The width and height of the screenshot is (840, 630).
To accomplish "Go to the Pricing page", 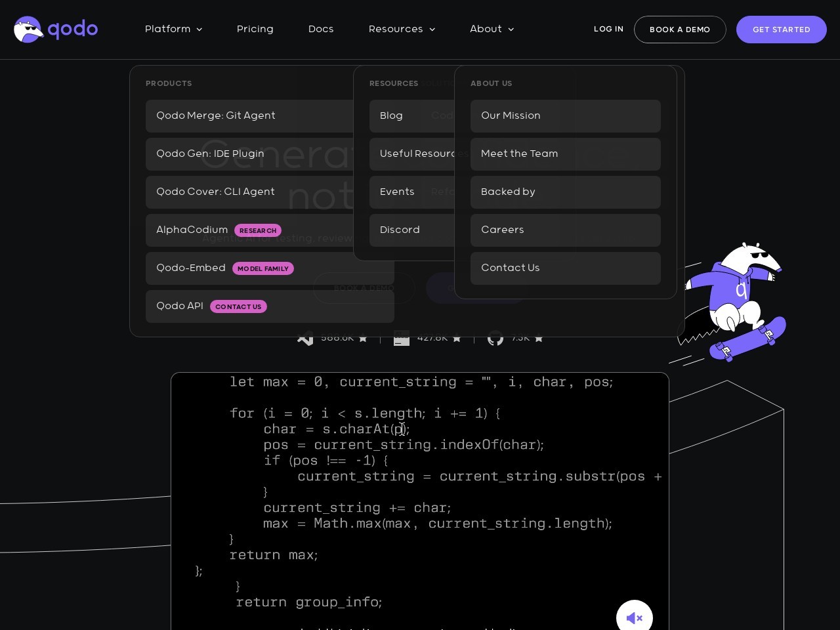I will pyautogui.click(x=255, y=30).
